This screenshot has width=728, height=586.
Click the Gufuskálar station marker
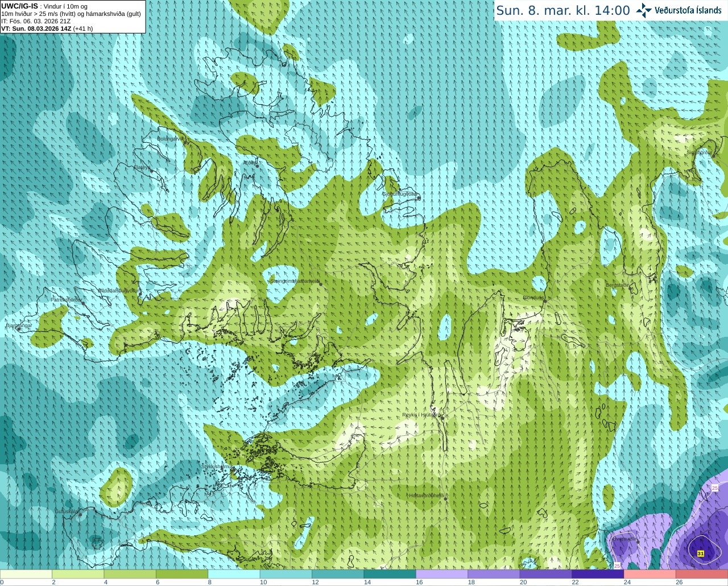point(80,515)
